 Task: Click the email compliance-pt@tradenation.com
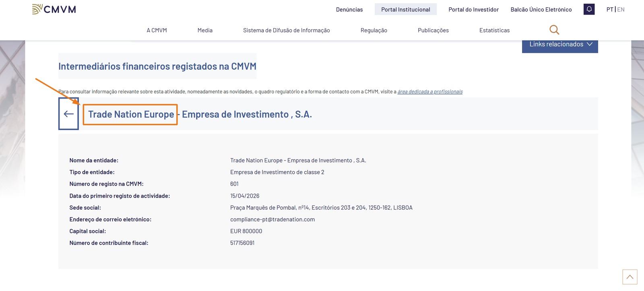[272, 219]
